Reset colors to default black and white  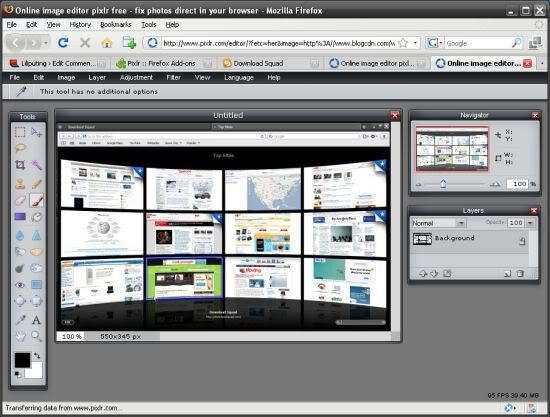click(17, 375)
